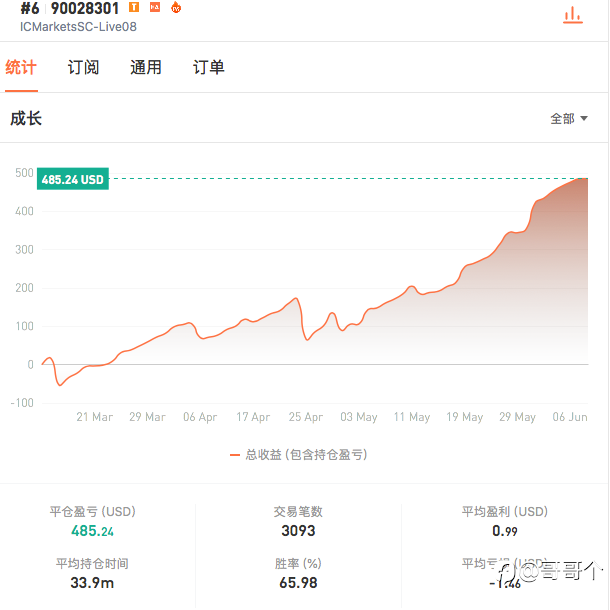
Task: Click account number 90028301
Action: point(85,8)
